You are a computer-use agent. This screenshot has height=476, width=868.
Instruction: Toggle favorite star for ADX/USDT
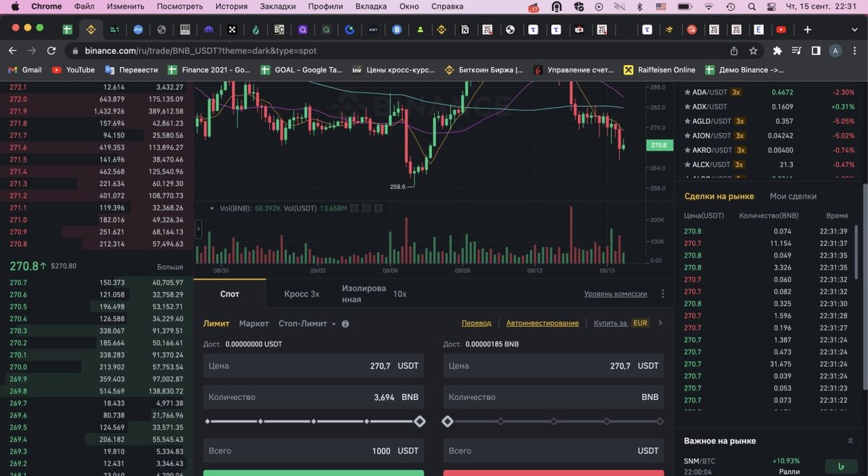tap(687, 106)
